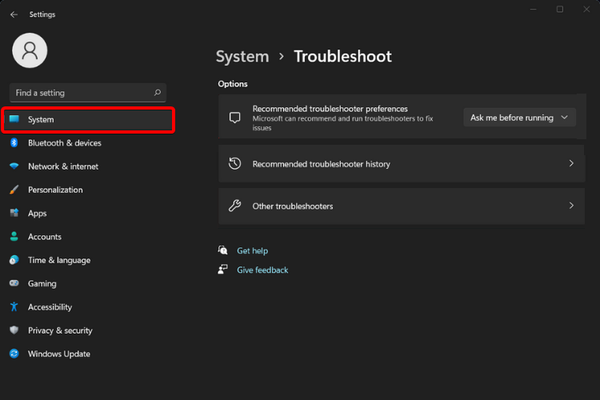Open Windows Update from the sidebar
The image size is (600, 400).
coord(58,354)
